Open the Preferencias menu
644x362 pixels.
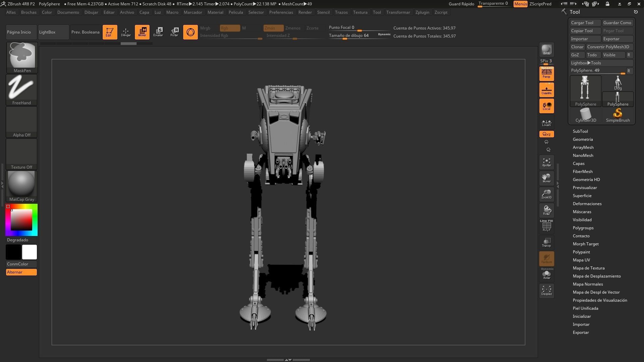coord(281,12)
